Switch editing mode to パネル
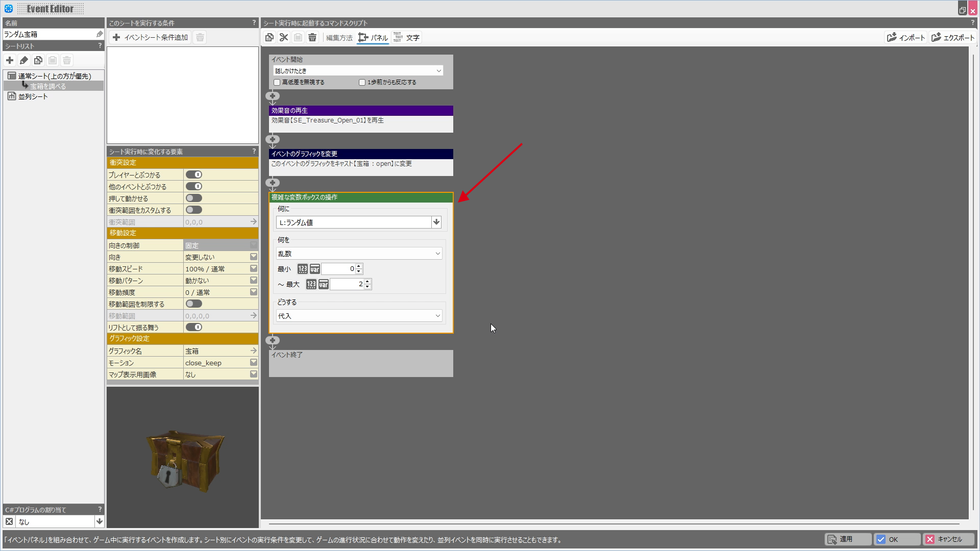The width and height of the screenshot is (980, 551). coord(373,37)
